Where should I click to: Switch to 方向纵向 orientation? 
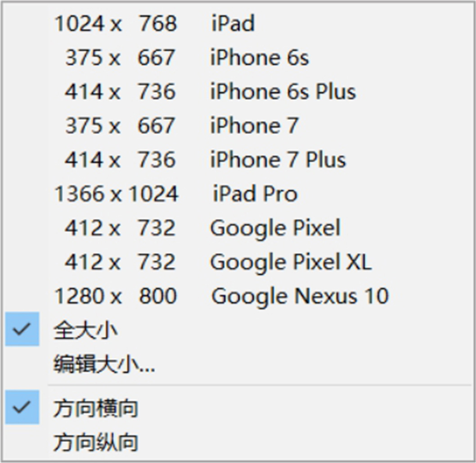point(238,442)
